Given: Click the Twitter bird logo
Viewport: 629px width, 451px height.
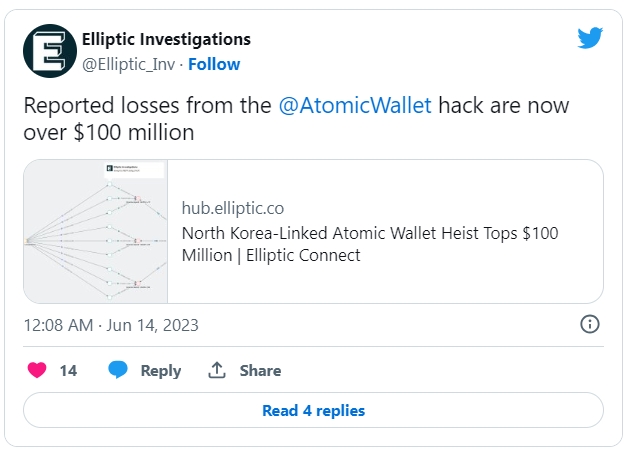Looking at the screenshot, I should coord(590,38).
